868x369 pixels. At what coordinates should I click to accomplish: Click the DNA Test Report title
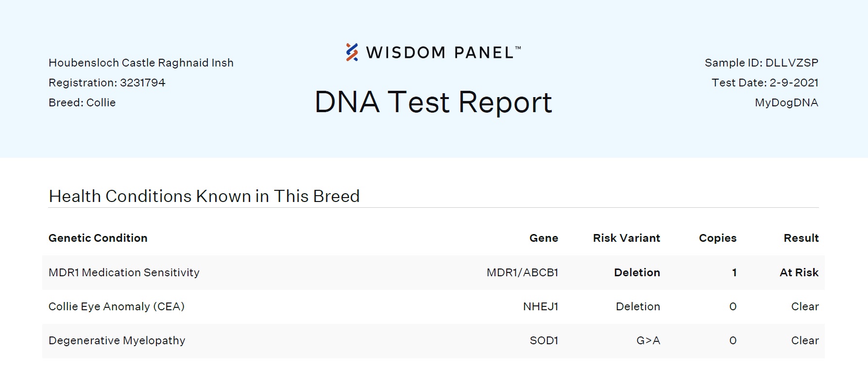pos(433,102)
